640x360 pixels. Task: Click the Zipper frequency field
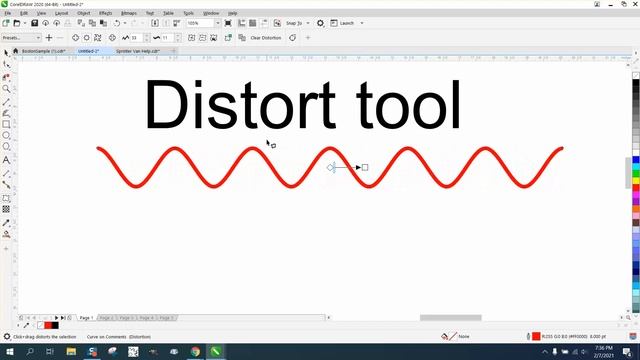click(168, 38)
